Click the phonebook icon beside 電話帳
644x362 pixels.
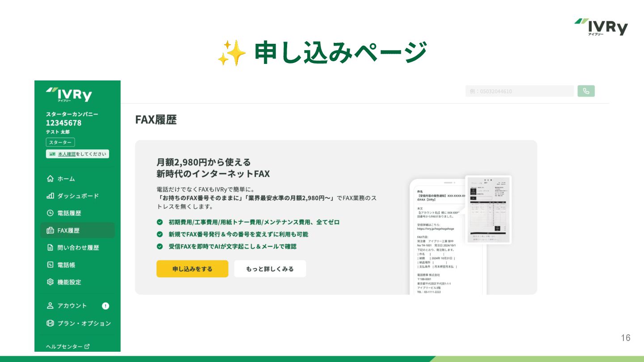tap(50, 265)
